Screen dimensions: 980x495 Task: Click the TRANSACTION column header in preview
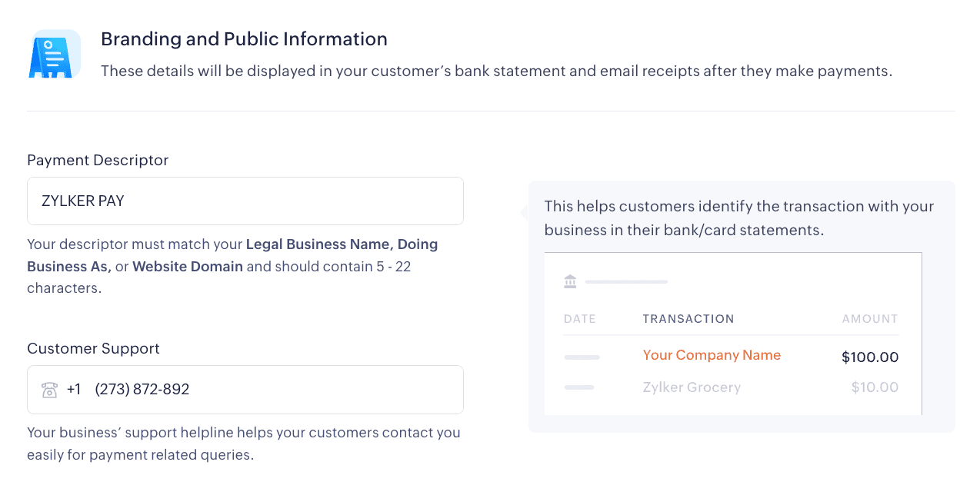pos(688,319)
